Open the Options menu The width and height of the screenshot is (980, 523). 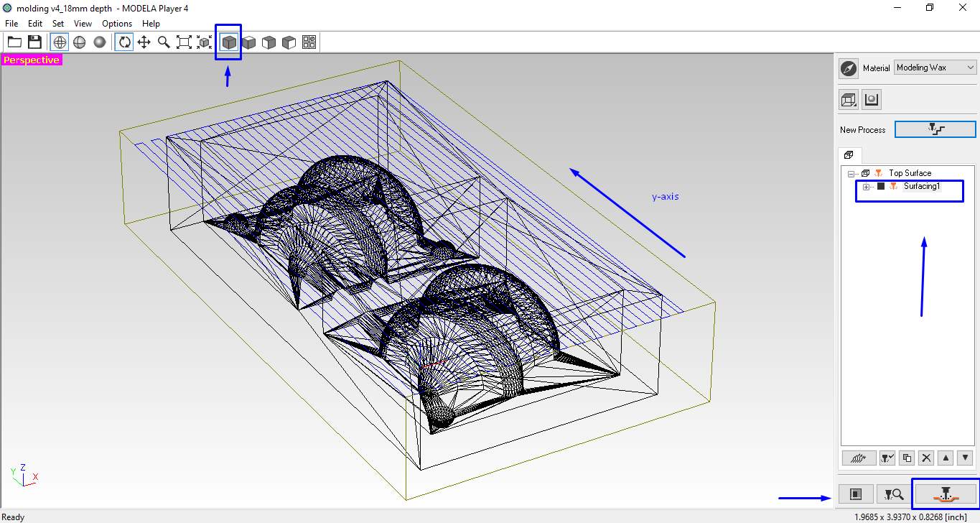(117, 24)
